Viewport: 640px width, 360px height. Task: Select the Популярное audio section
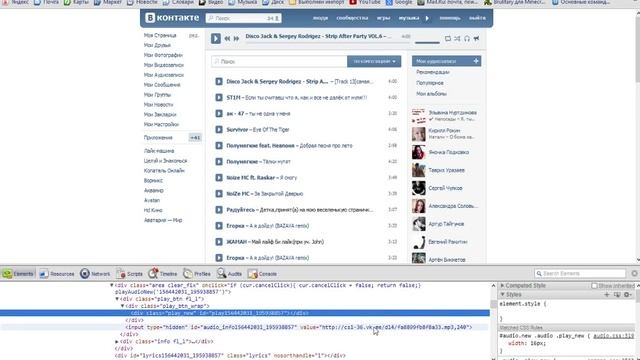430,83
